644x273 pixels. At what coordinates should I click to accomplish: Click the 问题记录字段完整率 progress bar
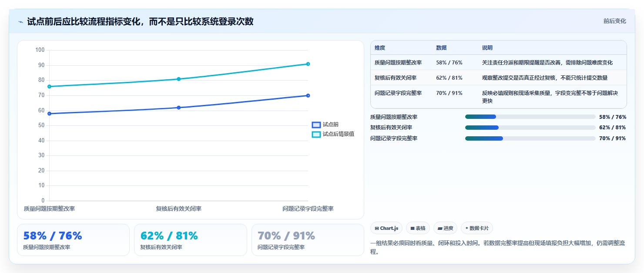pos(530,138)
